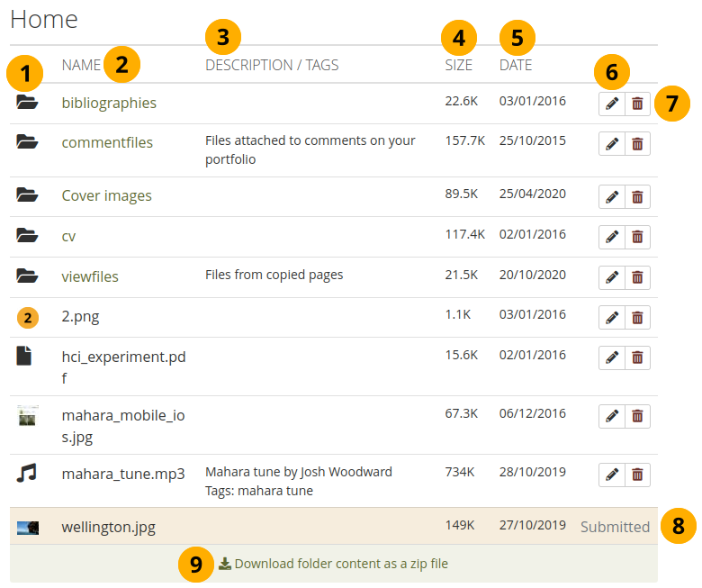Image resolution: width=702 pixels, height=588 pixels.
Task: Click the Name column header
Action: point(81,65)
